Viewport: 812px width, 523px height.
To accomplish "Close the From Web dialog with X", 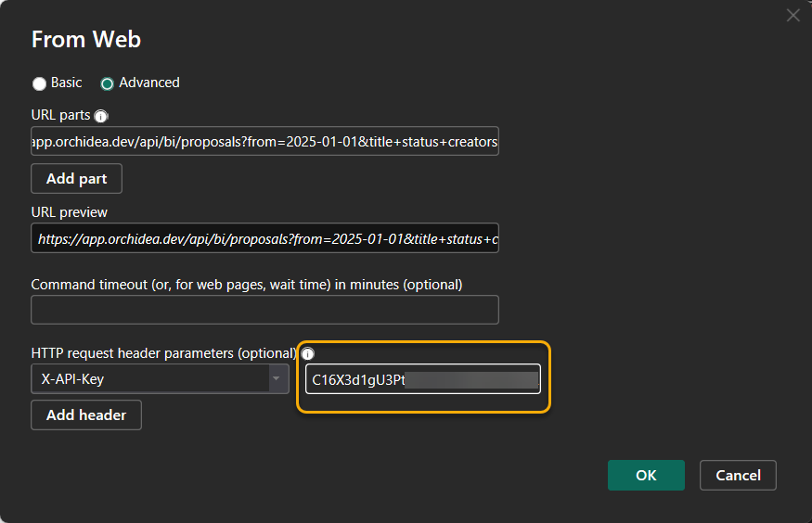I will pos(793,15).
